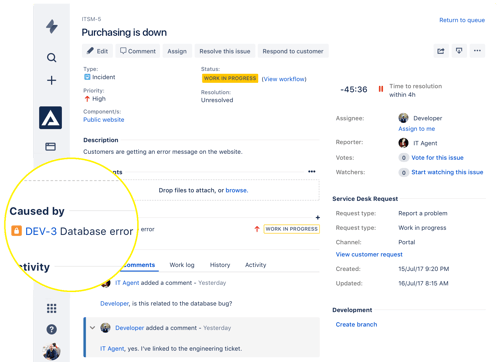Open attachments section ellipsis menu
This screenshot has height=362, width=500.
[312, 172]
